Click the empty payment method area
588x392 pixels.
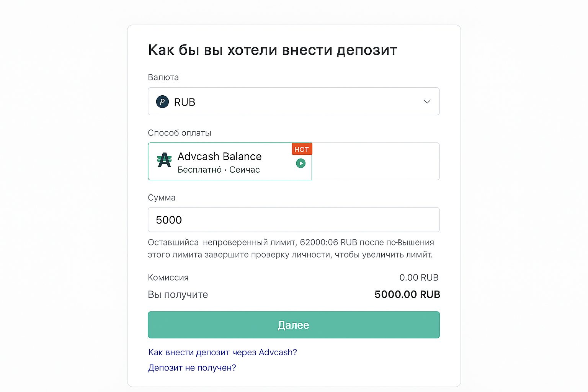375,162
